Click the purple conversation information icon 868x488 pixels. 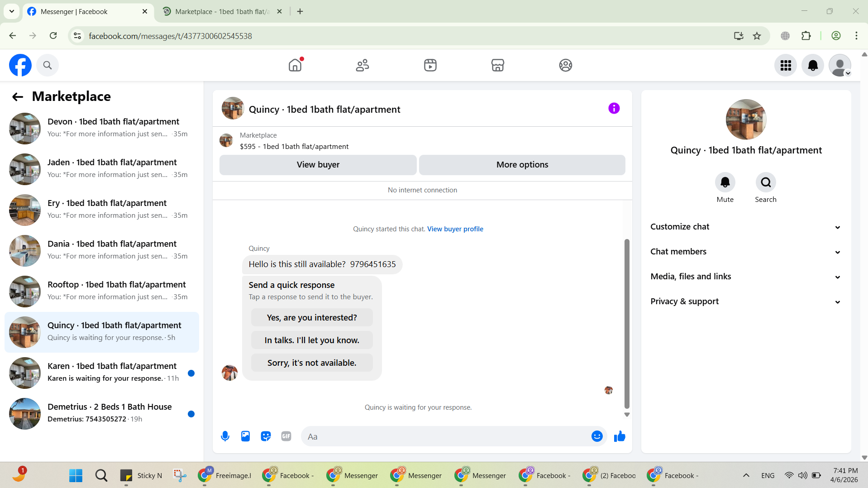pyautogui.click(x=614, y=108)
